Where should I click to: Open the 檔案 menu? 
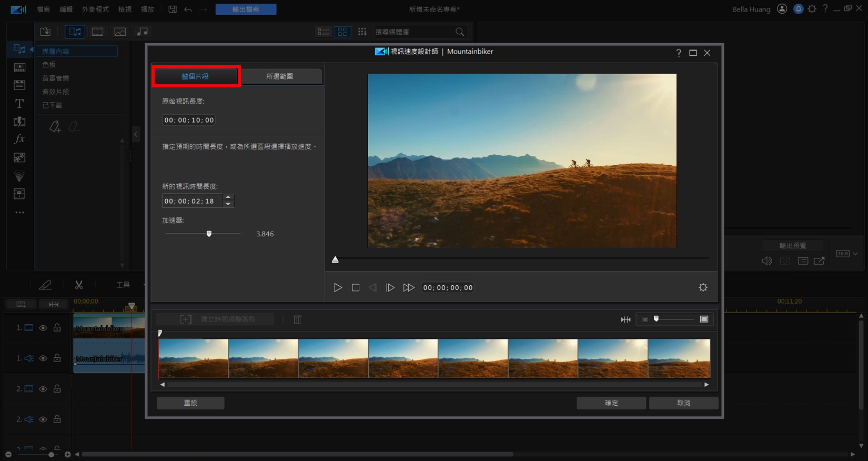(44, 9)
